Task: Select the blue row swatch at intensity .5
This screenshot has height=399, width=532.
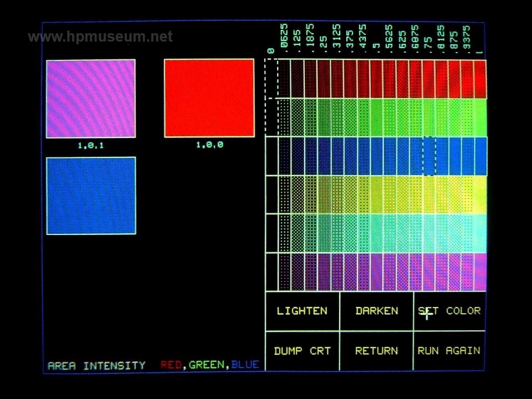Action: click(377, 156)
